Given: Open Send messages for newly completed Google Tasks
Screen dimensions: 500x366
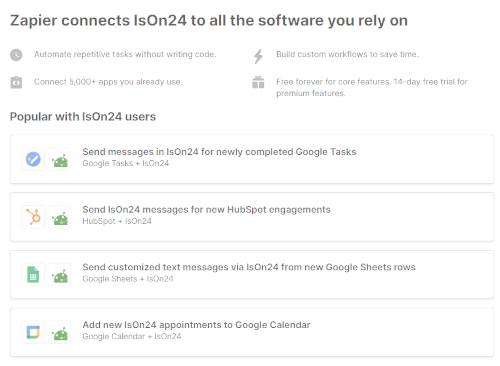Looking at the screenshot, I should coord(252,159).
